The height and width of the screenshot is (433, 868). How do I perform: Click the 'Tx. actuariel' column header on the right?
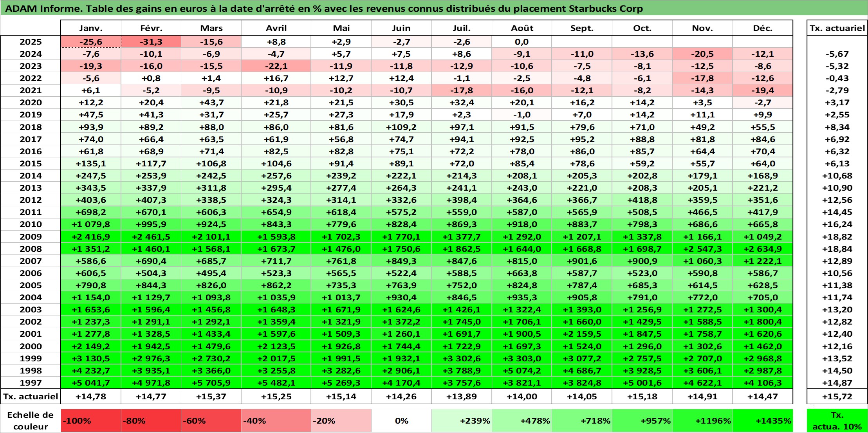(x=837, y=28)
